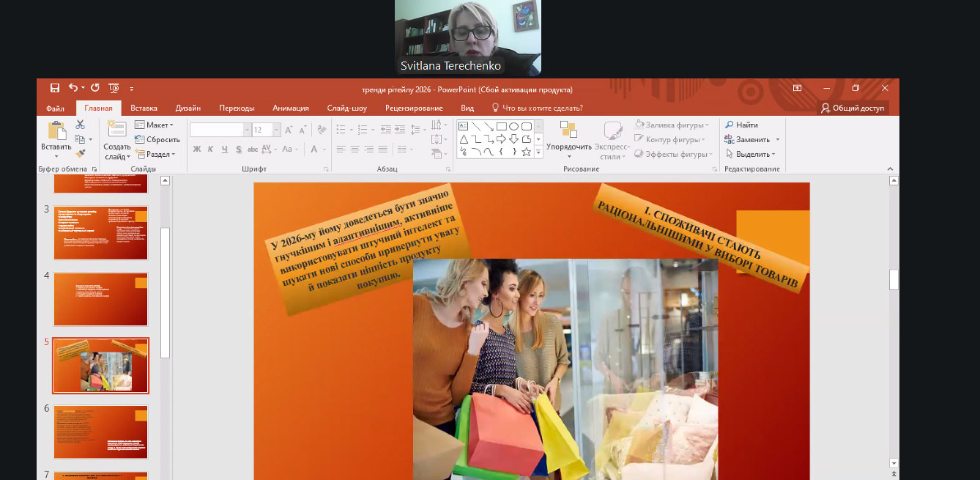The image size is (980, 480).
Task: Expand the Выделить selection dropdown
Action: (752, 154)
